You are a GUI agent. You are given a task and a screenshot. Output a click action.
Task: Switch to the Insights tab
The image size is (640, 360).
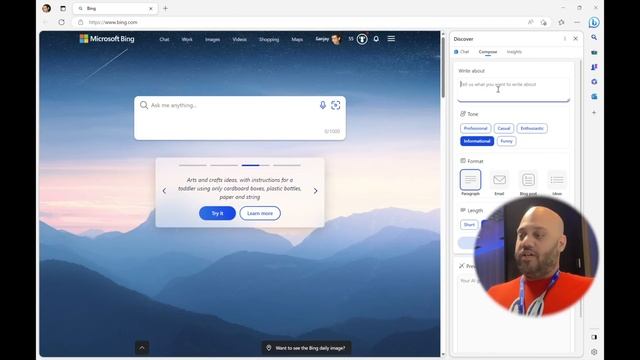[514, 52]
